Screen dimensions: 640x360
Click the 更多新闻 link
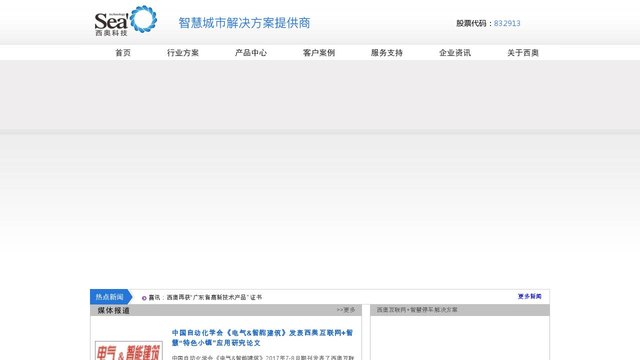(x=530, y=296)
